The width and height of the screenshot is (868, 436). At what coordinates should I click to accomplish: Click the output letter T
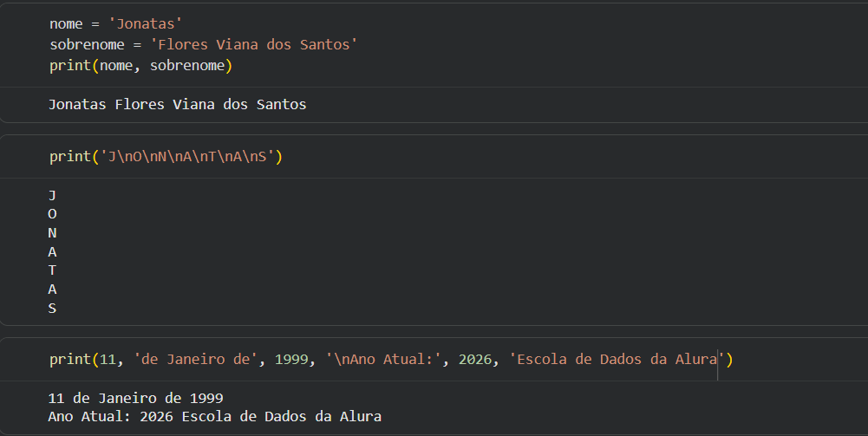52,270
